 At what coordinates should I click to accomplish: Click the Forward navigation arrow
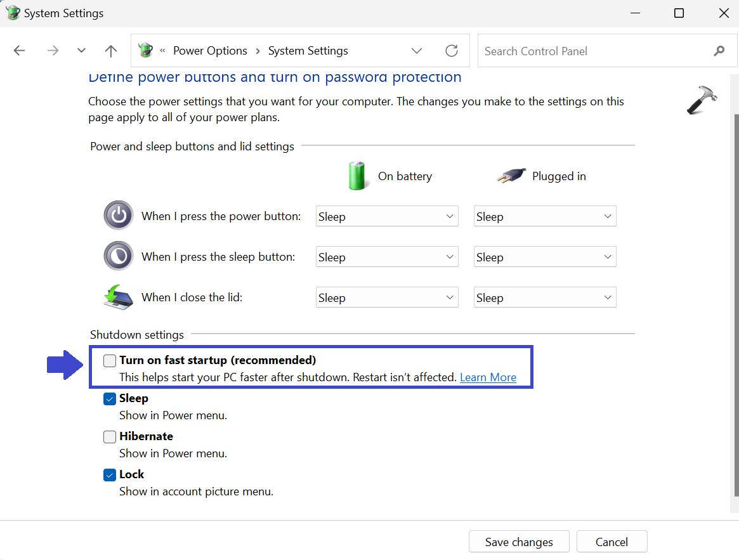tap(53, 51)
